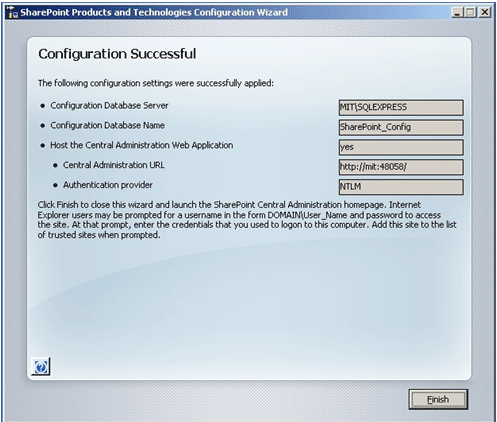Click the 'Configuration Database Name' label
Image resolution: width=497 pixels, height=422 pixels.
(107, 125)
